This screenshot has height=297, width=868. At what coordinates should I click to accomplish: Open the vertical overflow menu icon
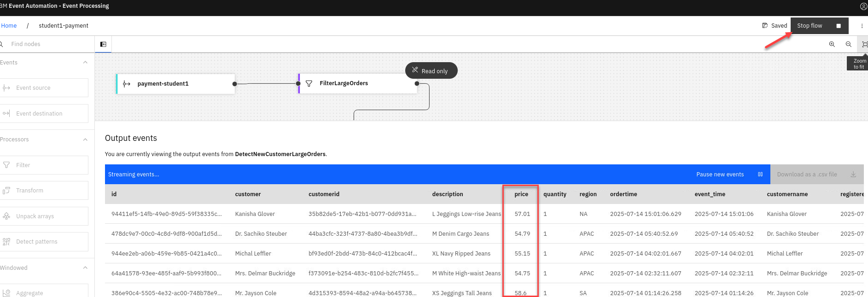862,26
